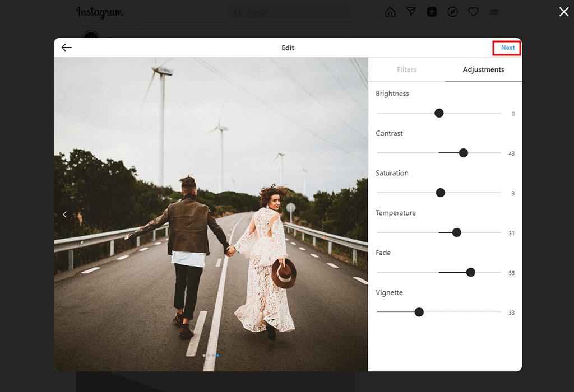574x392 pixels.
Task: Open the Instagram home icon
Action: tap(390, 12)
